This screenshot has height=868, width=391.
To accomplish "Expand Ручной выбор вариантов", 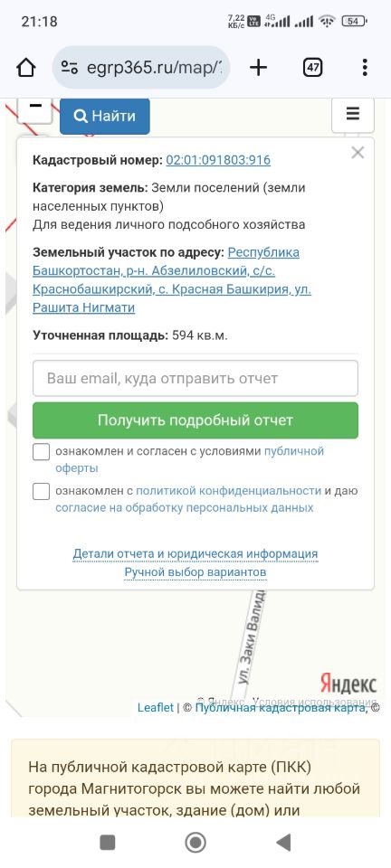I will (x=195, y=571).
